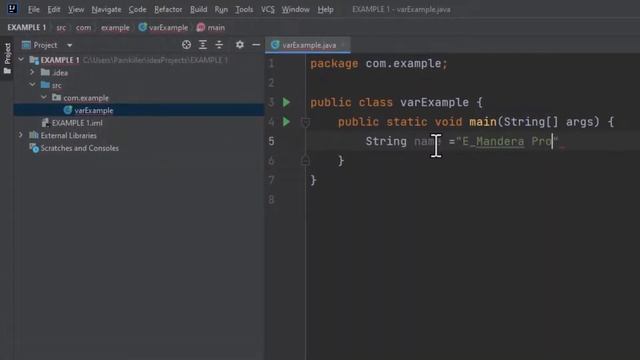The height and width of the screenshot is (360, 640).
Task: Click 'varExample' class name in code
Action: (434, 102)
